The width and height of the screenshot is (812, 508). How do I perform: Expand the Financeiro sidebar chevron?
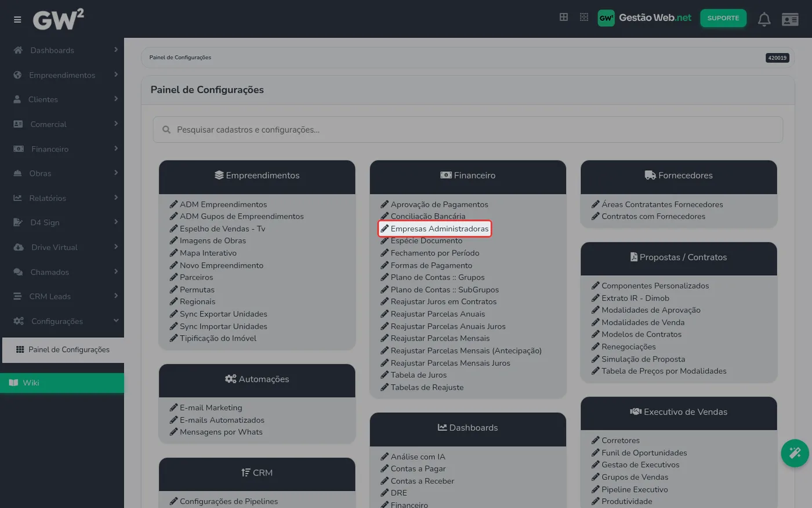(116, 149)
